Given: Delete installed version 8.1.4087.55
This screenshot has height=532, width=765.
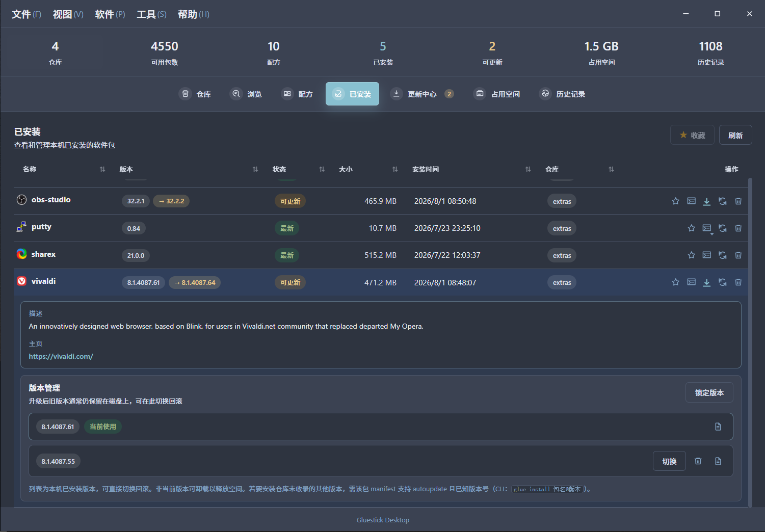Looking at the screenshot, I should (x=698, y=461).
